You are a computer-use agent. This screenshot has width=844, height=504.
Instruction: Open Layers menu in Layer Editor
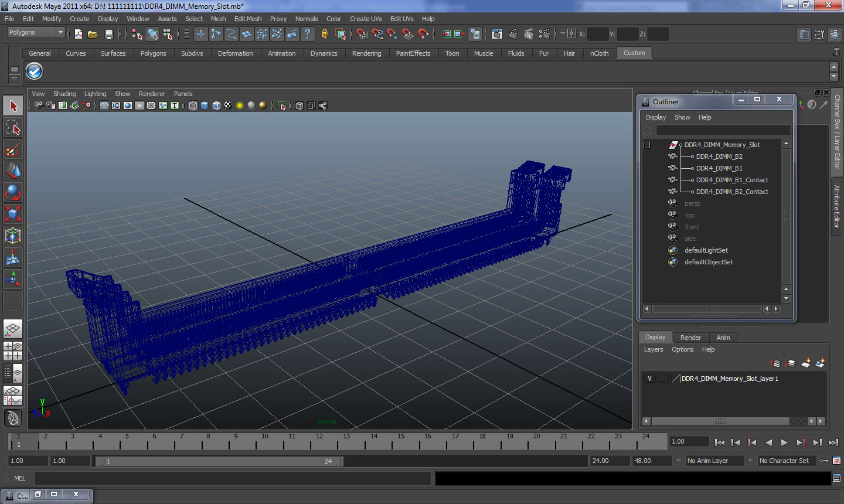point(654,349)
